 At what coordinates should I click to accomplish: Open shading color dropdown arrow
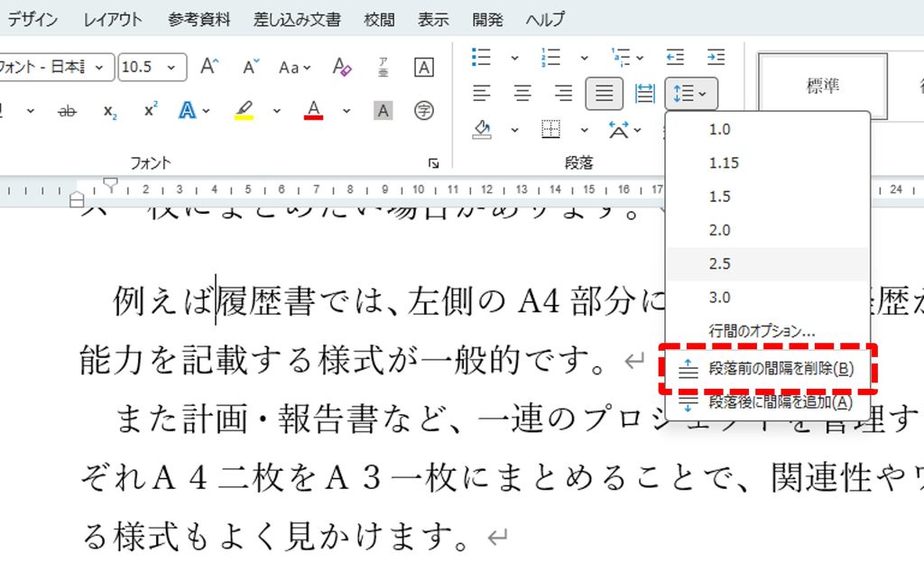coord(514,130)
